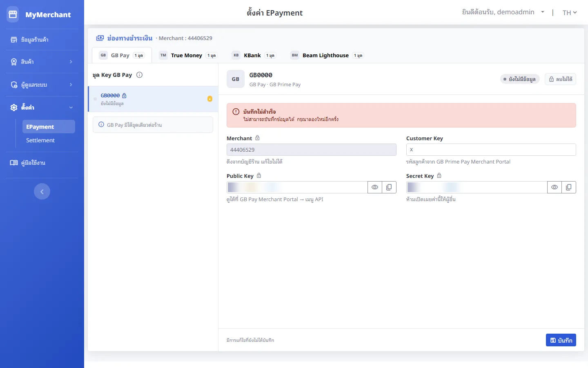Switch to the Beam Lighthouse tab
The width and height of the screenshot is (588, 368).
[x=327, y=55]
